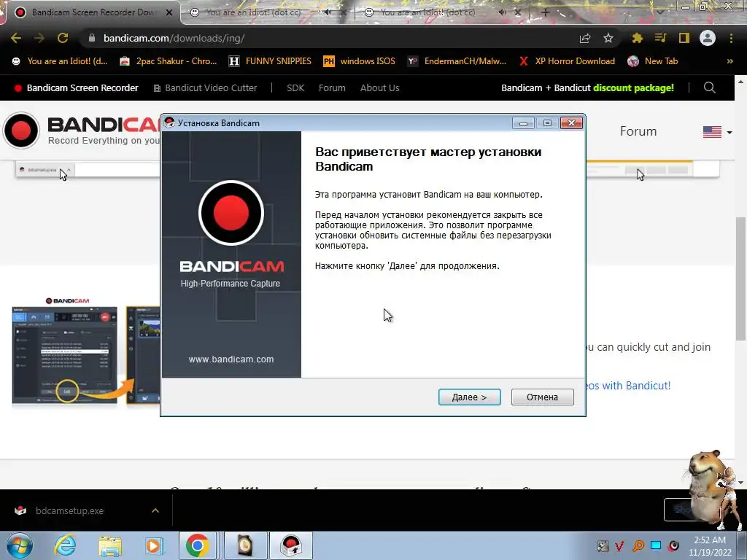Screen dimensions: 747x560
Task: Toggle the browser side panel icon
Action: [x=684, y=38]
